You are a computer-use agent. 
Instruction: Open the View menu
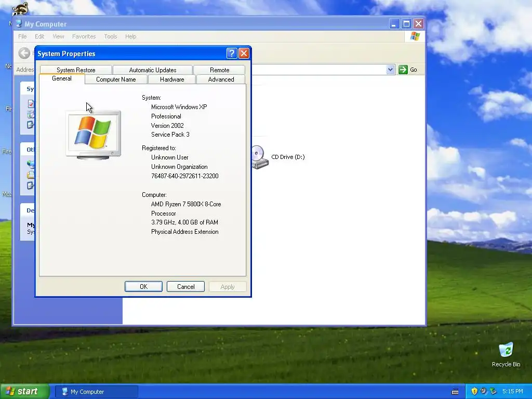58,36
